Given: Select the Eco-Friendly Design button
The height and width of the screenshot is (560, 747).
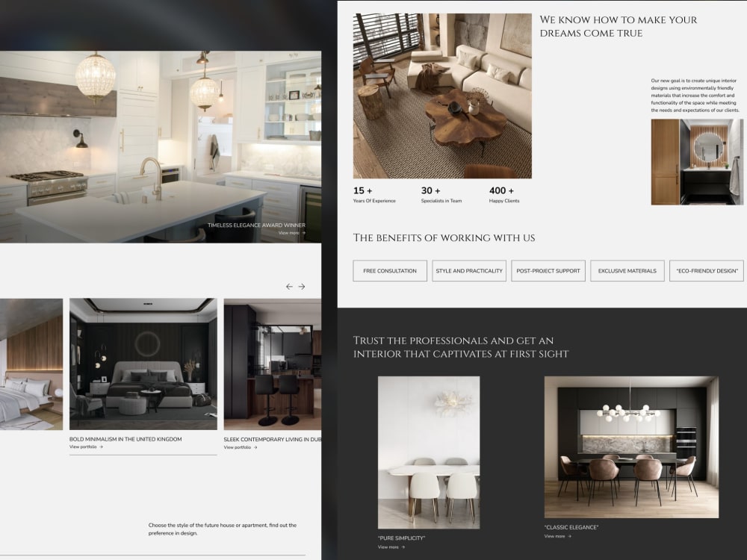Looking at the screenshot, I should [x=707, y=270].
